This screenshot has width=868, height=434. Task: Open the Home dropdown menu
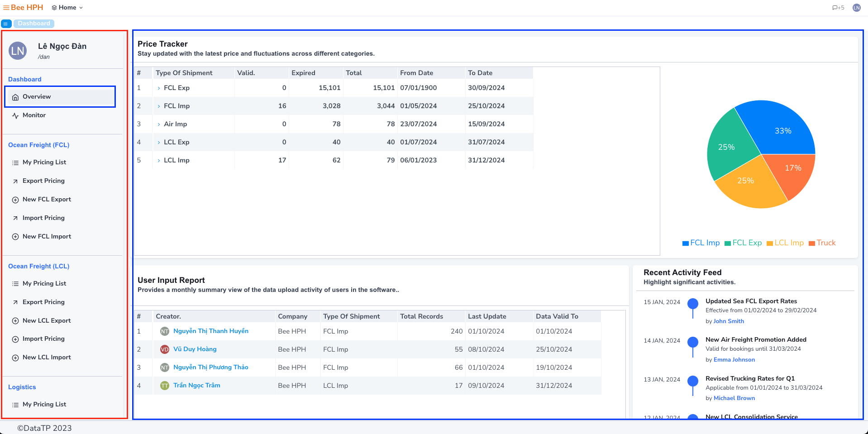[x=67, y=8]
